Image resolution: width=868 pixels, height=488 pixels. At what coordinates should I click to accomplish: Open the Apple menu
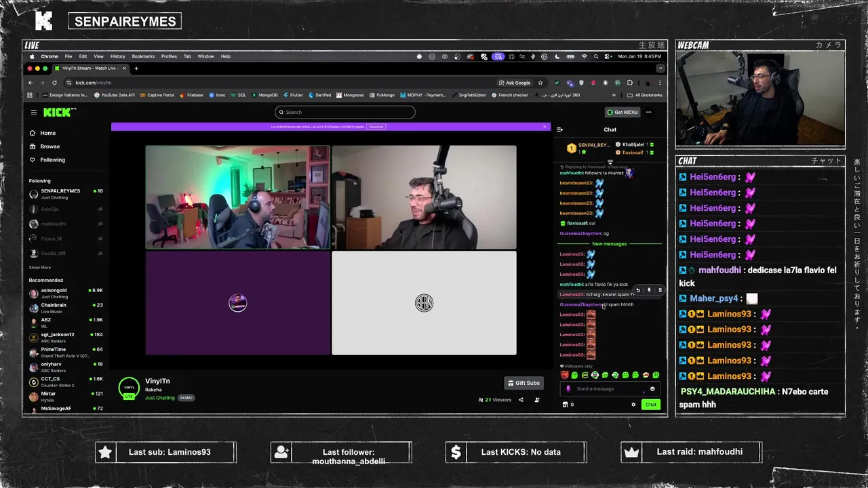(x=31, y=56)
